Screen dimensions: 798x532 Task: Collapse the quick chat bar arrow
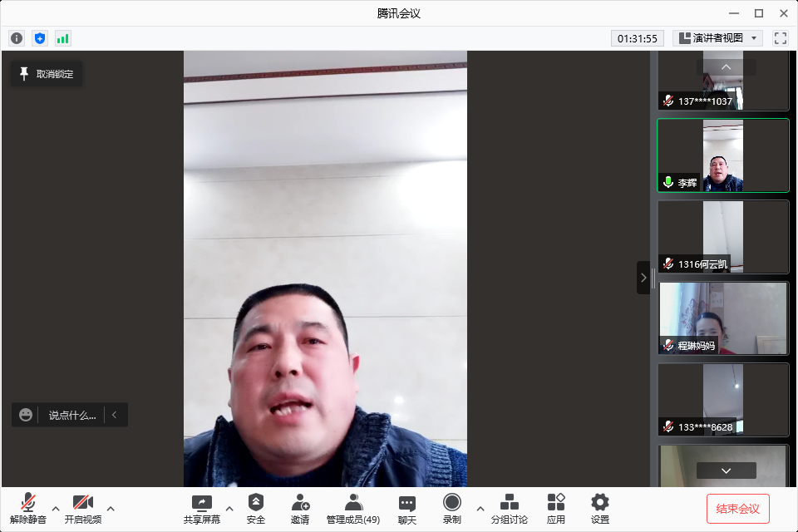pos(115,415)
